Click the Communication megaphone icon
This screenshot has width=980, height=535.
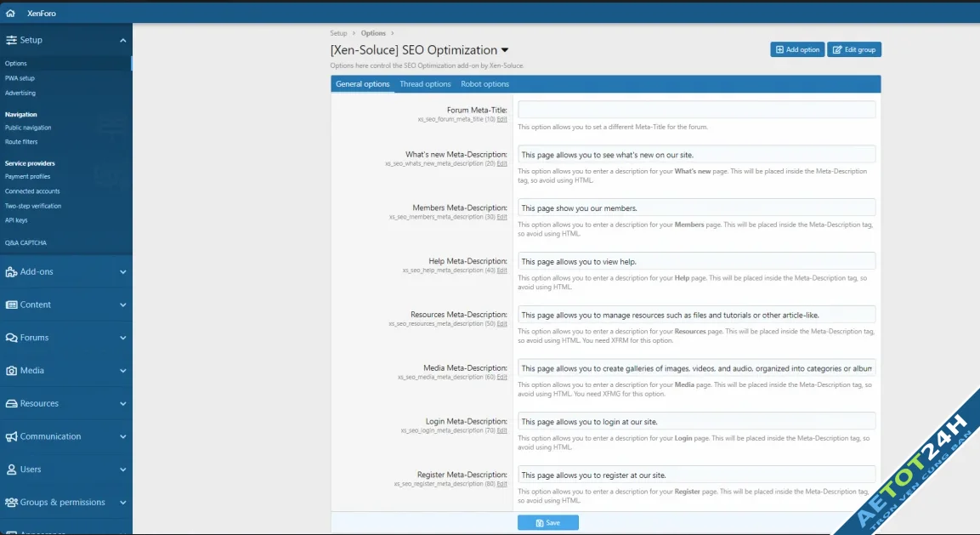[x=11, y=436]
